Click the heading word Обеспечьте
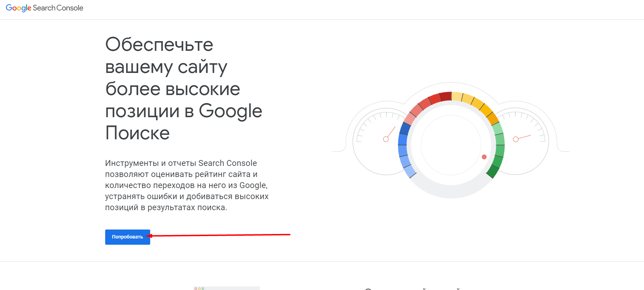Viewport: 644px width, 290px height. pyautogui.click(x=159, y=45)
